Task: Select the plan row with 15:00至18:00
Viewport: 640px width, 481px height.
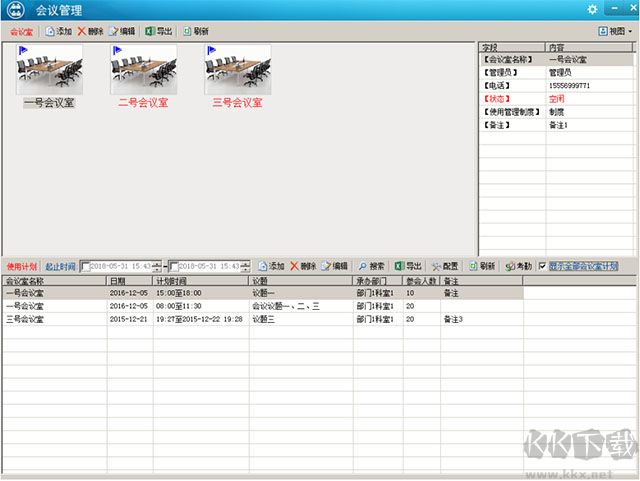Action: click(x=263, y=293)
